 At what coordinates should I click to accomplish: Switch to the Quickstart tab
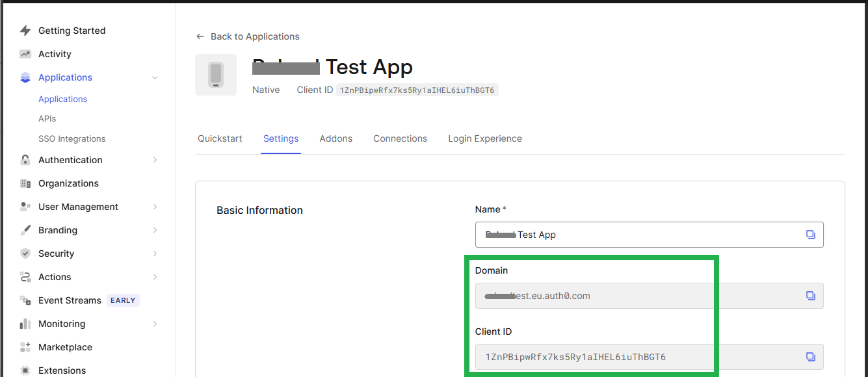click(x=220, y=138)
